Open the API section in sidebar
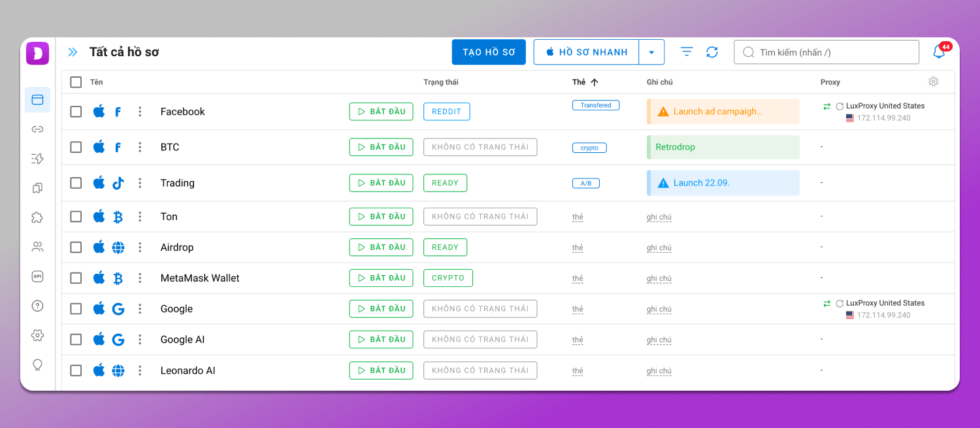 tap(37, 276)
